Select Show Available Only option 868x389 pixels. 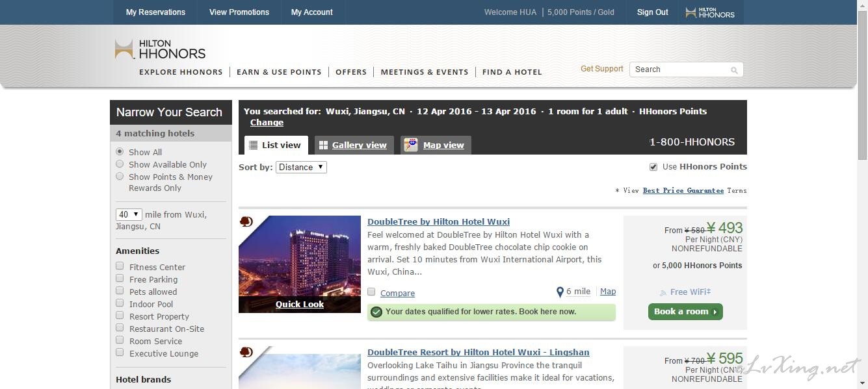tap(120, 164)
